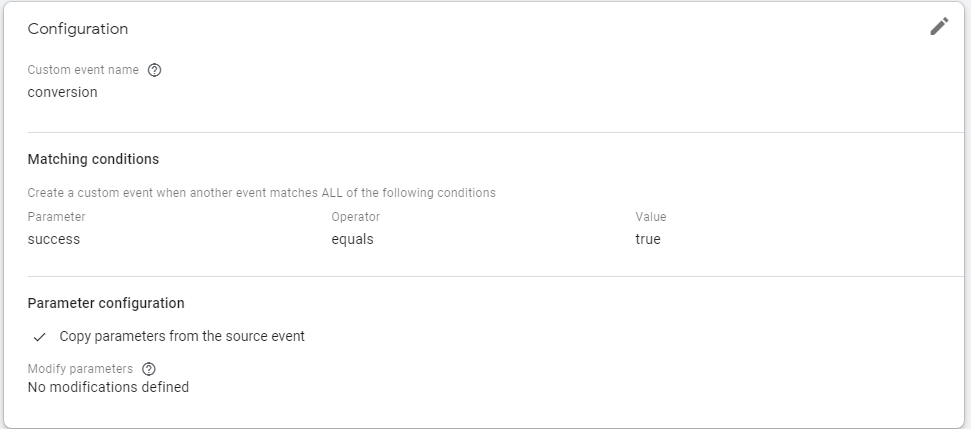Image resolution: width=971 pixels, height=429 pixels.
Task: Click 'No modifications defined' text
Action: coord(108,387)
